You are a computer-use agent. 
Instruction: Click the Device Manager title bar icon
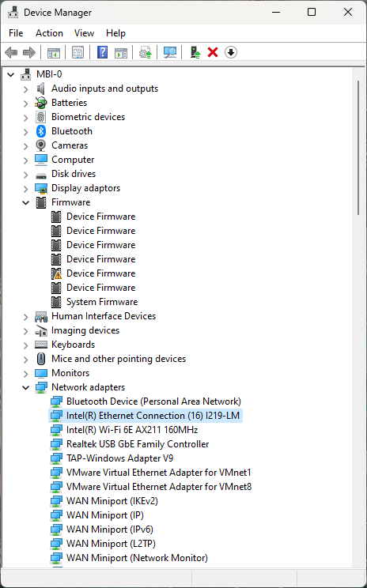[13, 12]
